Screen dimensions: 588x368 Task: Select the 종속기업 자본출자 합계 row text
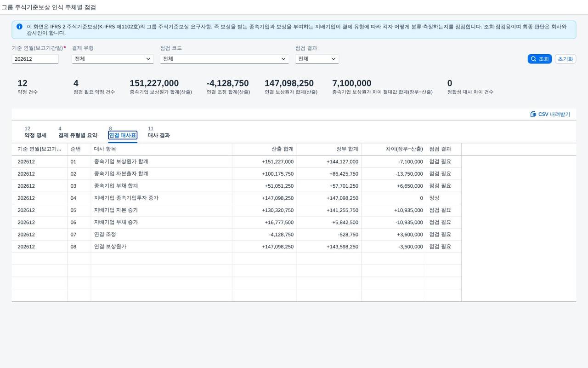pyautogui.click(x=121, y=174)
